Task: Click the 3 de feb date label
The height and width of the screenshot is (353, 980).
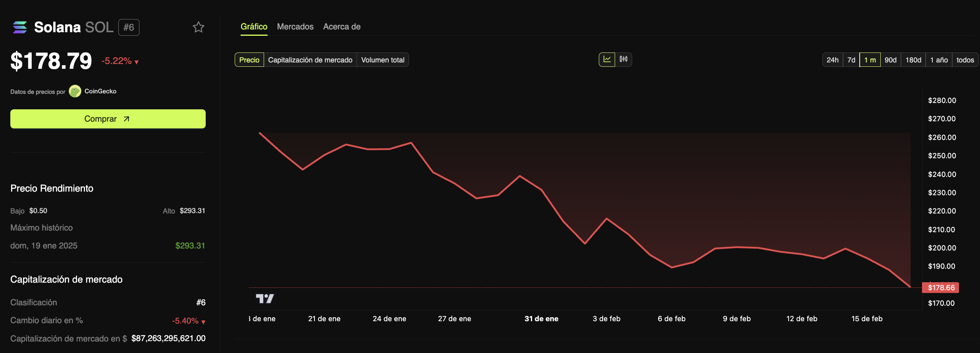Action: click(606, 319)
